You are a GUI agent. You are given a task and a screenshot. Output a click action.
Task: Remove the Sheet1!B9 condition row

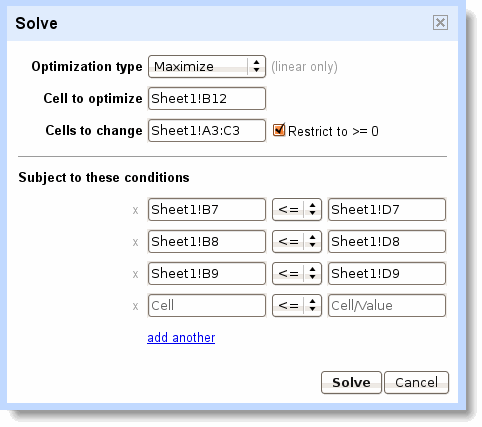135,274
